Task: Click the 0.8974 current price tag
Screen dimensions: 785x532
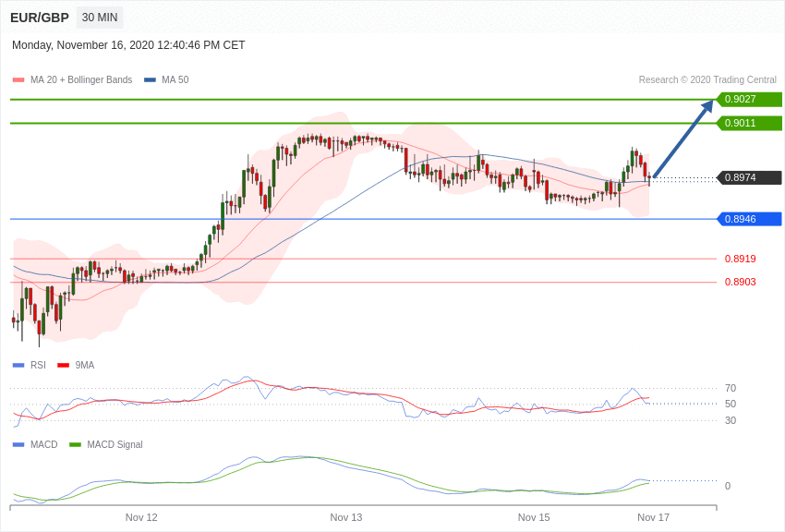Action: [x=749, y=177]
